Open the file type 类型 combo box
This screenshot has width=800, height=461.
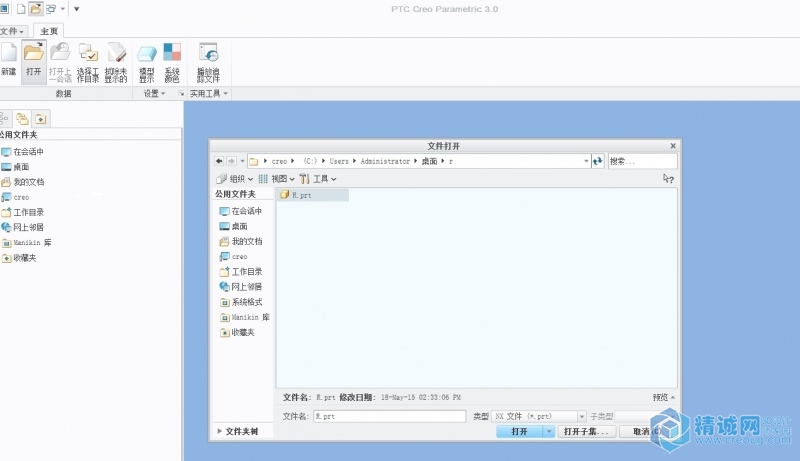tap(538, 417)
